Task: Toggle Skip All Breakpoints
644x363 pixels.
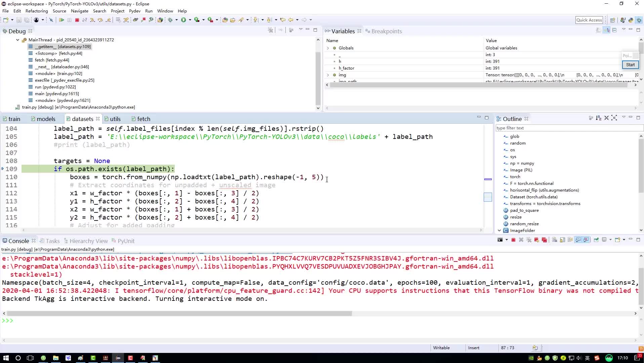Action: tap(51, 20)
